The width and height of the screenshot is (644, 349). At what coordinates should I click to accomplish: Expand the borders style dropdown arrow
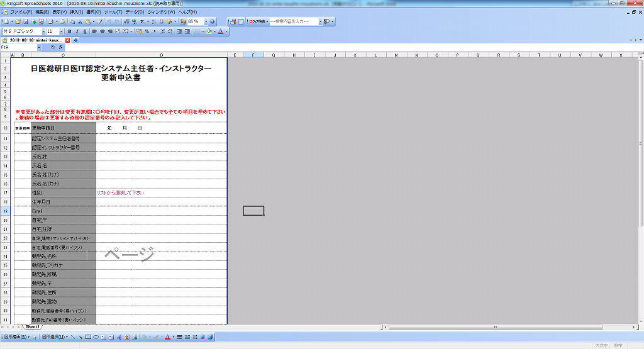[x=203, y=31]
